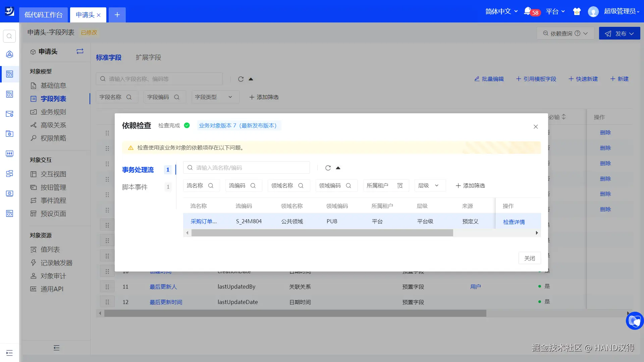Screen dimensions: 644x362
Task: Close the 申请头 tab with X icon
Action: click(x=99, y=15)
